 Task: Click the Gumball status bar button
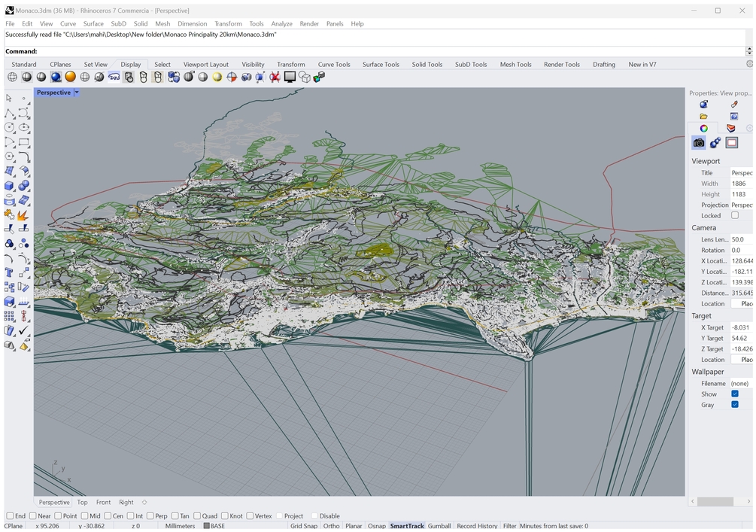(x=439, y=526)
